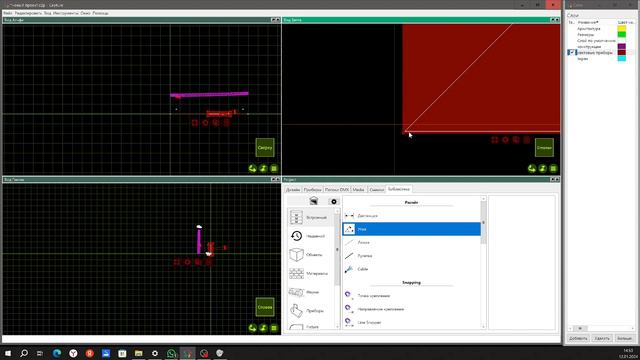Click More button in Layers panel
This screenshot has height=360, width=640.
pyautogui.click(x=624, y=338)
